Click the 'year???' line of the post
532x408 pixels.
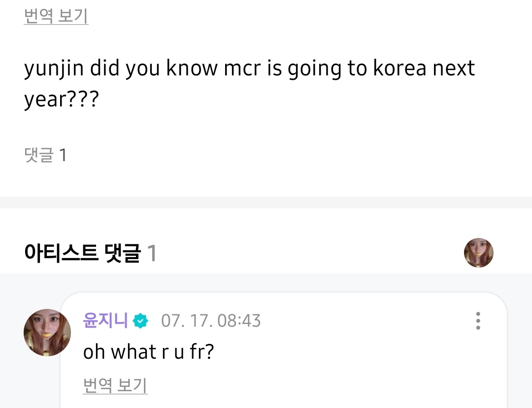62,99
